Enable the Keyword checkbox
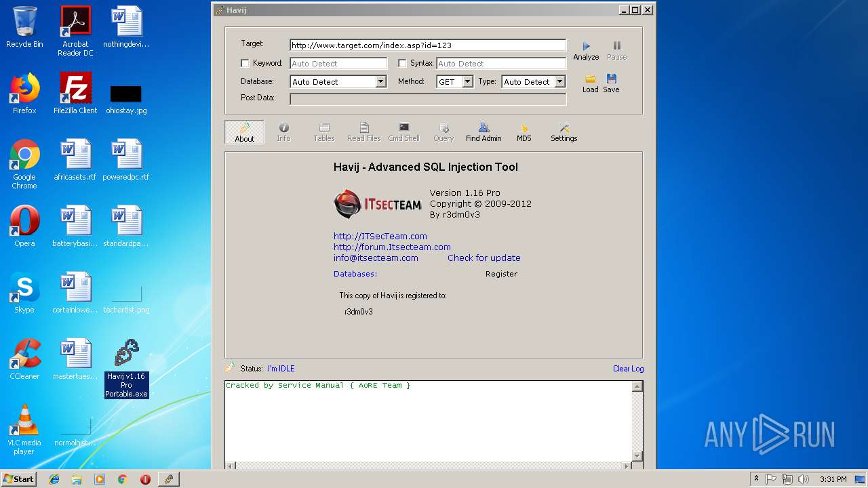 pyautogui.click(x=245, y=64)
